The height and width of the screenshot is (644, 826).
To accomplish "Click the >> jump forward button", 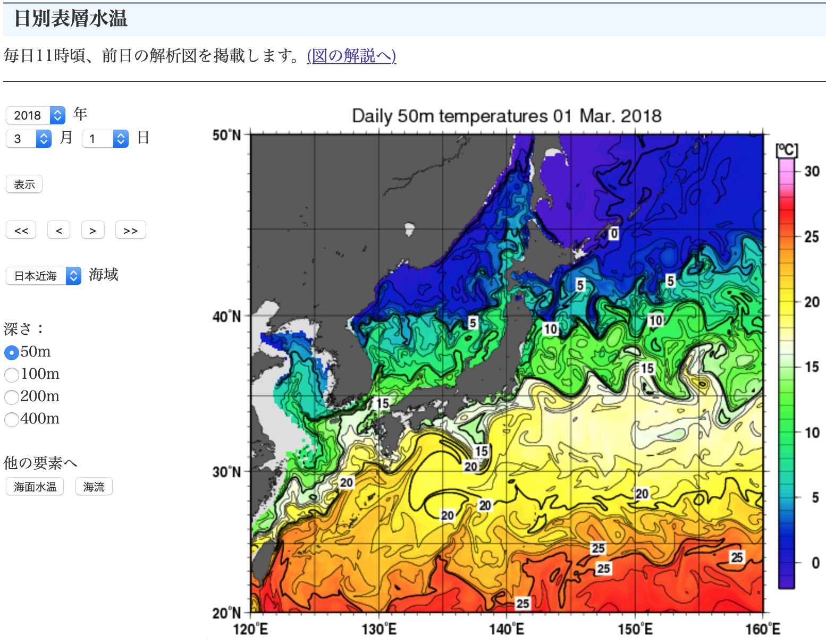I will click(130, 231).
